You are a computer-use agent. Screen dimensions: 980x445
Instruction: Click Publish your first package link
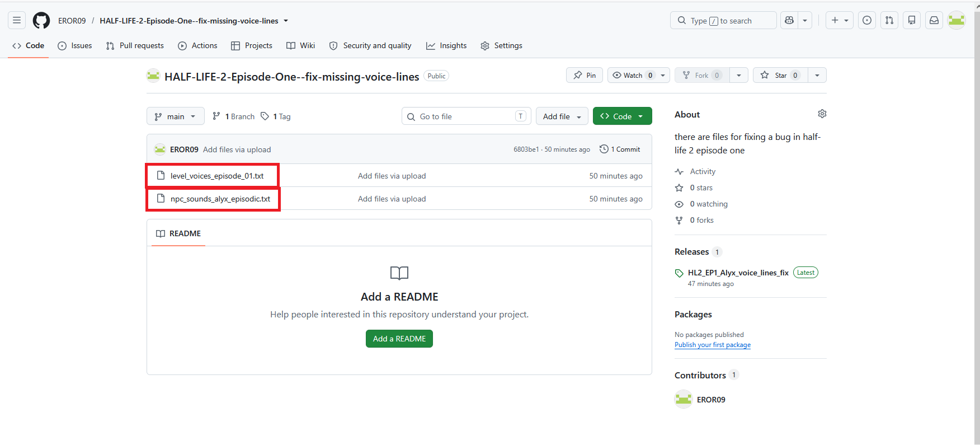pyautogui.click(x=713, y=345)
